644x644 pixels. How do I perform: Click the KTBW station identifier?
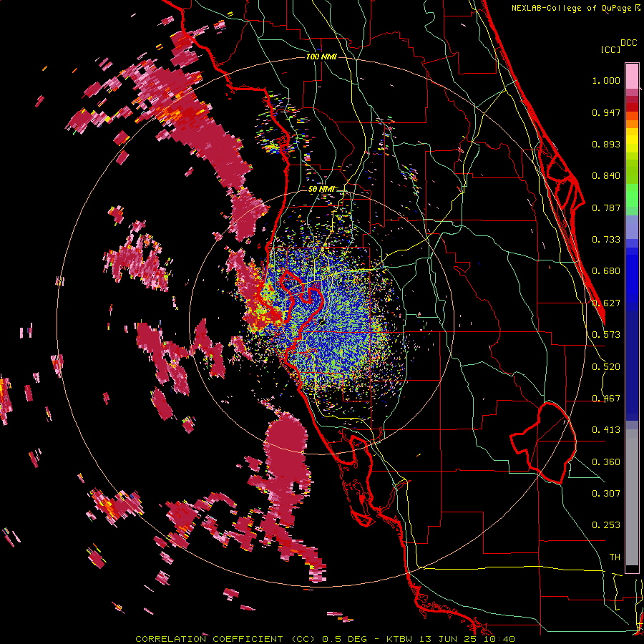(401, 639)
